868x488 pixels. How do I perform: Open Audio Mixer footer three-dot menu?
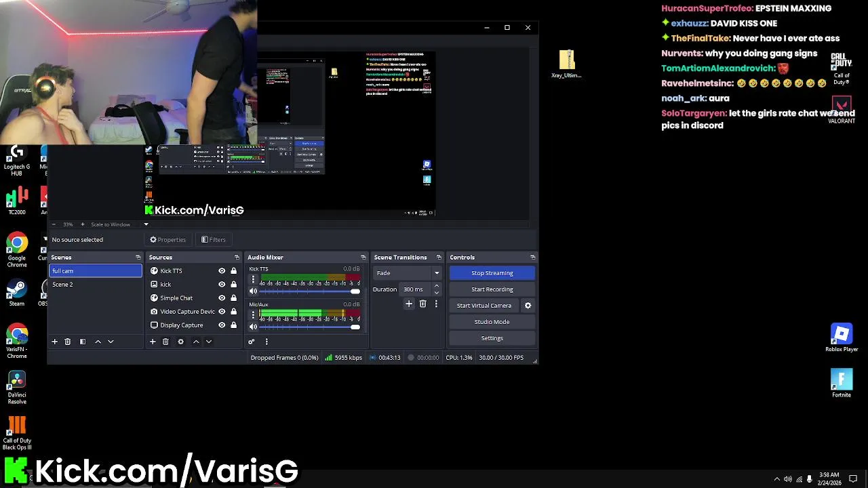coord(267,342)
